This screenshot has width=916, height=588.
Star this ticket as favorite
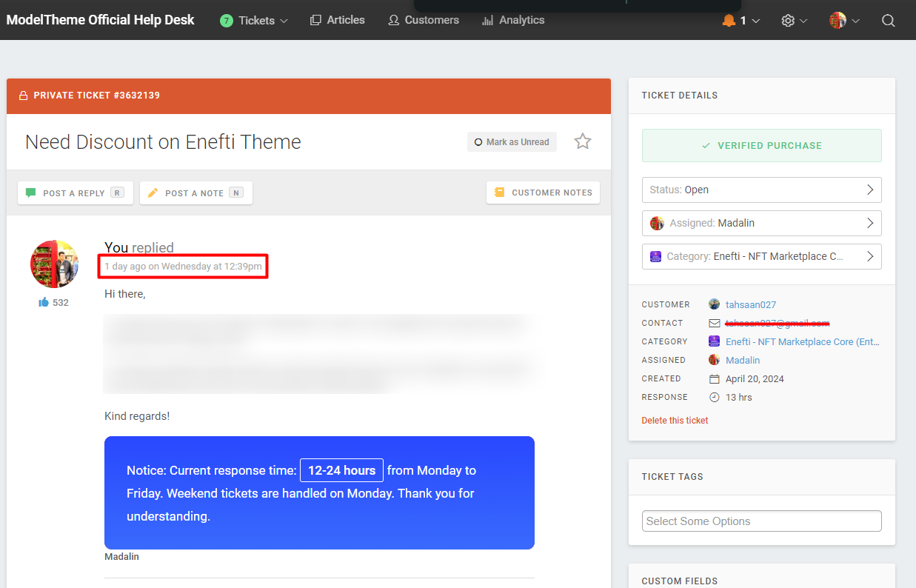click(583, 141)
